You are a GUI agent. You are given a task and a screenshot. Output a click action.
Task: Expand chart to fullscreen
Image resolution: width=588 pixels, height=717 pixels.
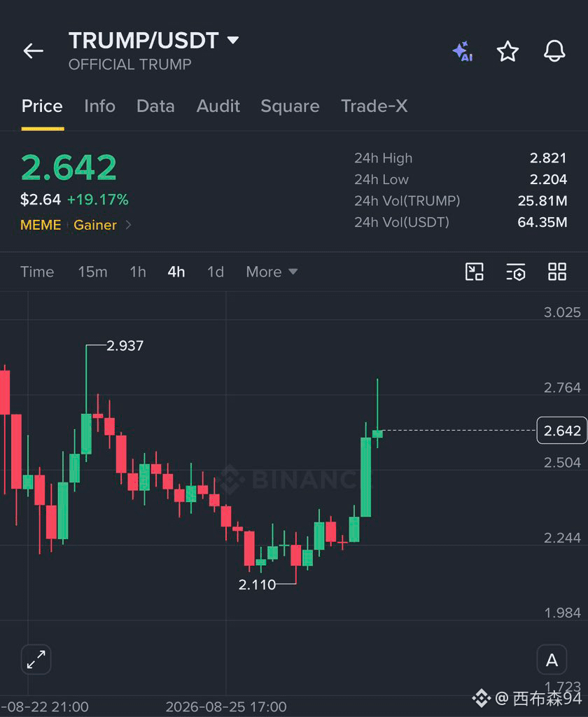[x=36, y=660]
